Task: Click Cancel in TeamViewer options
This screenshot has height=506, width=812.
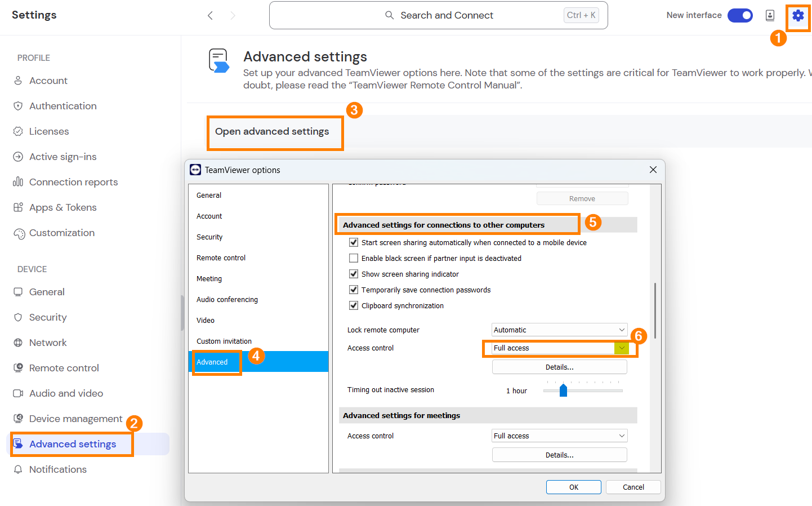Action: [633, 487]
